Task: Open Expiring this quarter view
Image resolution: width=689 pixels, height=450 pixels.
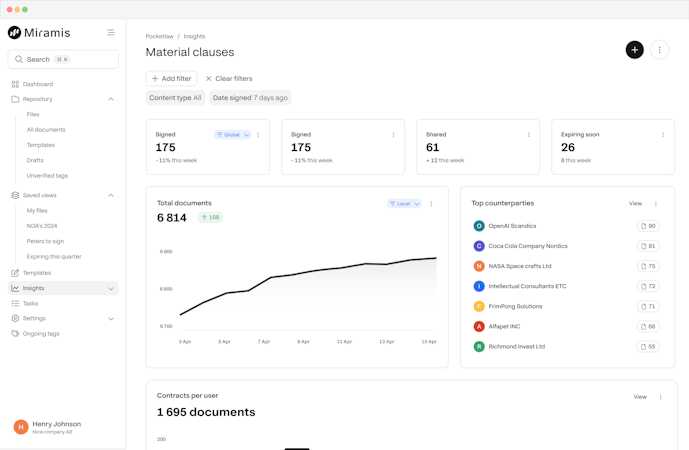Action: 54,257
